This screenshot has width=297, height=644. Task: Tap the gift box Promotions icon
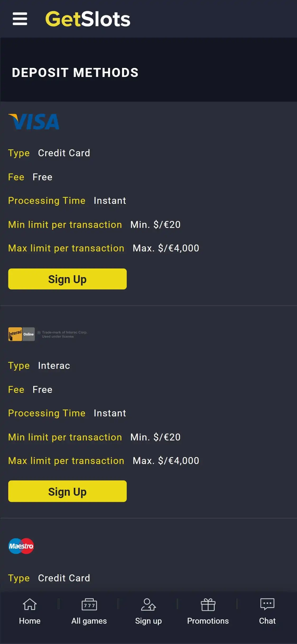tap(208, 604)
